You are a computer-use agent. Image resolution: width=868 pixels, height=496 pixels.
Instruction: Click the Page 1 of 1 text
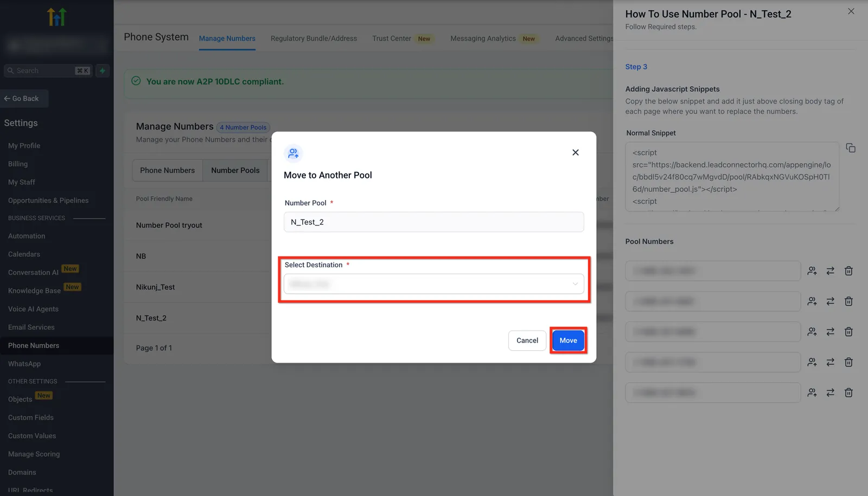click(154, 348)
